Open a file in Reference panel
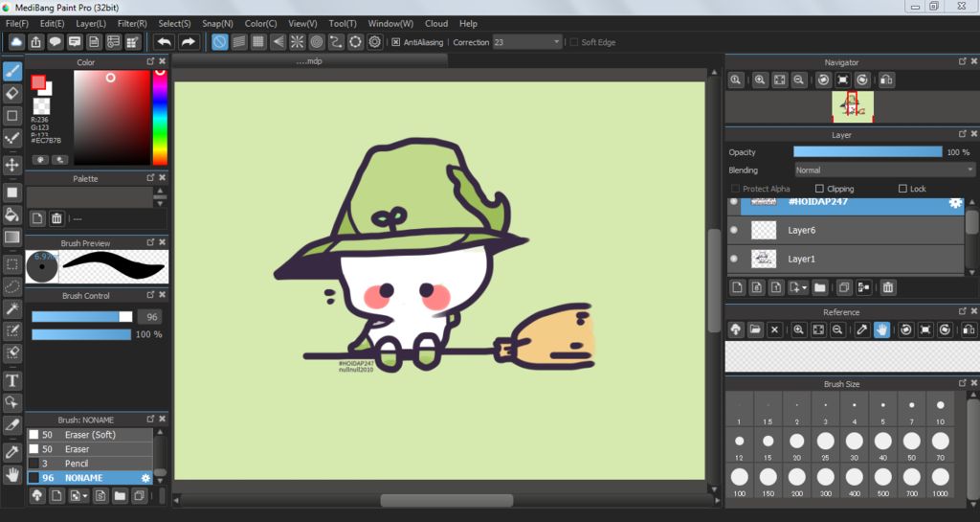 pos(755,329)
